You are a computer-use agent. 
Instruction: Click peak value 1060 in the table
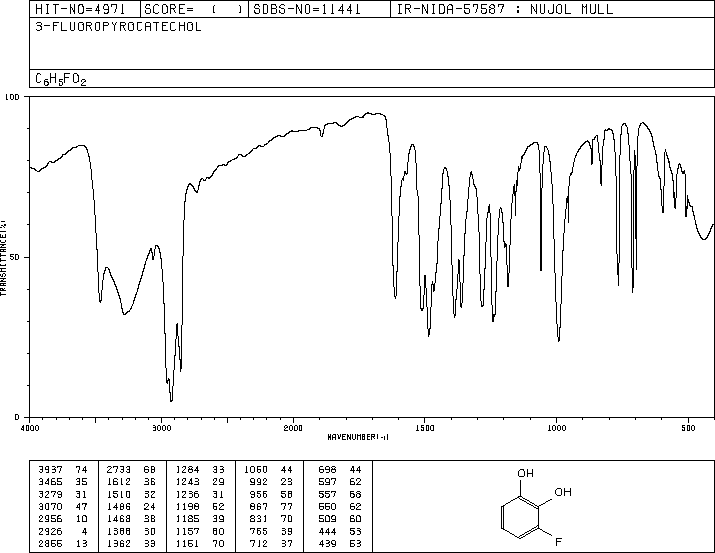[256, 470]
